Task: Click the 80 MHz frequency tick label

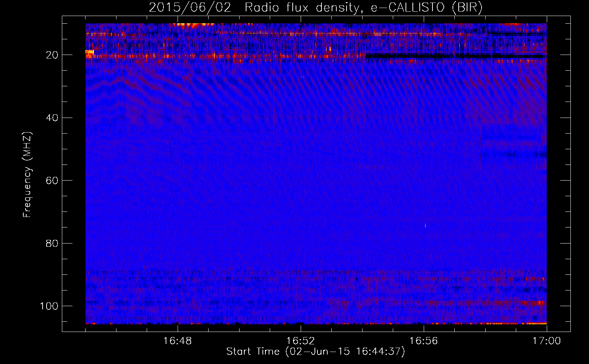Action: [52, 243]
